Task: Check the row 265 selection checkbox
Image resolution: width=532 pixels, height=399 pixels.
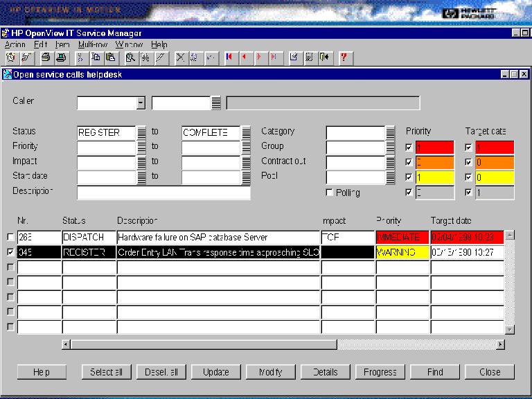Action: coord(10,238)
